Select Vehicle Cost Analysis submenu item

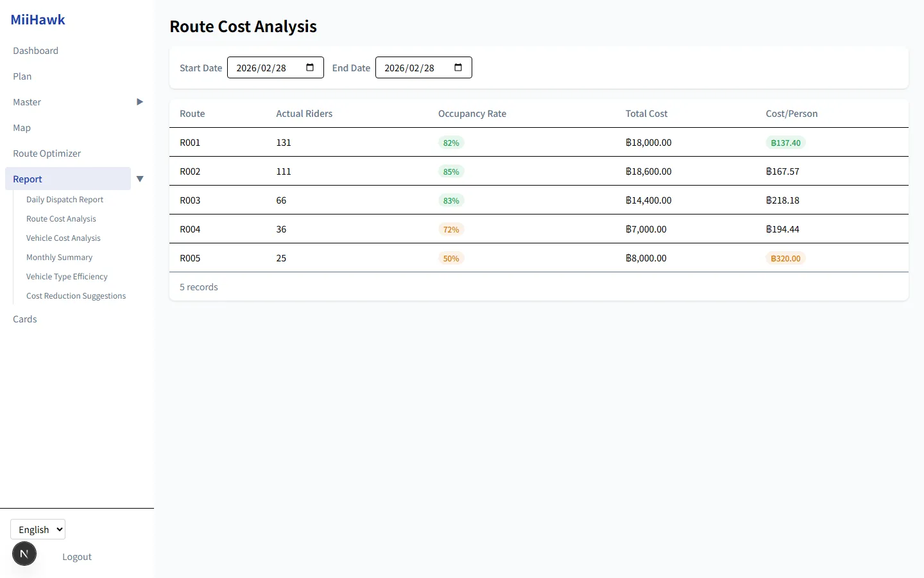click(x=64, y=238)
